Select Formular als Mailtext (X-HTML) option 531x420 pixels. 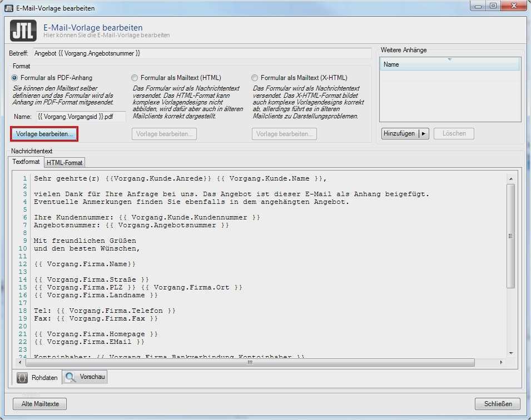click(254, 78)
